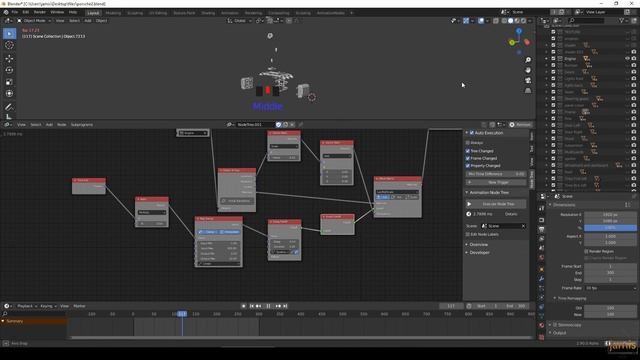Viewport: 640px width, 360px height.
Task: Toggle auto keying record button
Action: [244, 306]
